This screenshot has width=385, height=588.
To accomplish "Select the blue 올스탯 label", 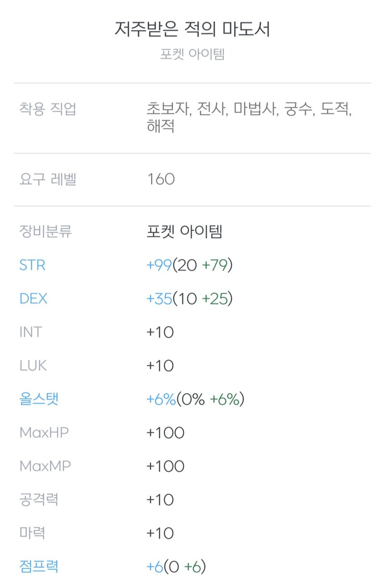I will coord(38,399).
